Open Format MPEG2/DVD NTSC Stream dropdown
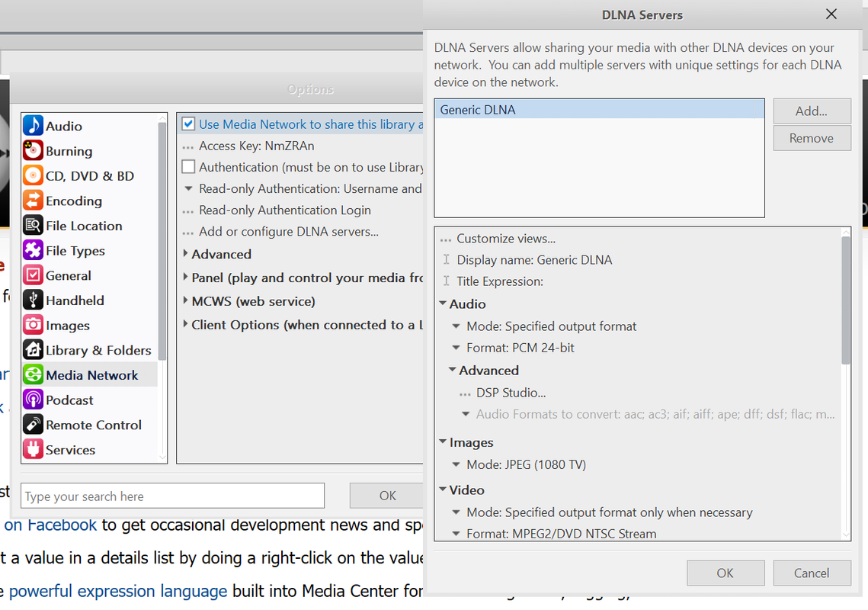 click(456, 534)
